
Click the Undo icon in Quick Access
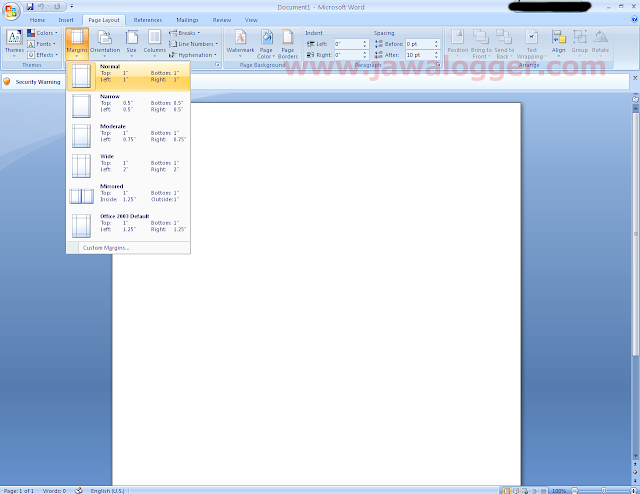click(x=41, y=7)
